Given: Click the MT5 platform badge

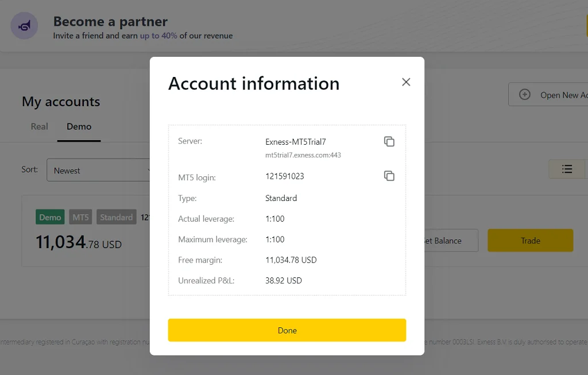Looking at the screenshot, I should pos(80,217).
